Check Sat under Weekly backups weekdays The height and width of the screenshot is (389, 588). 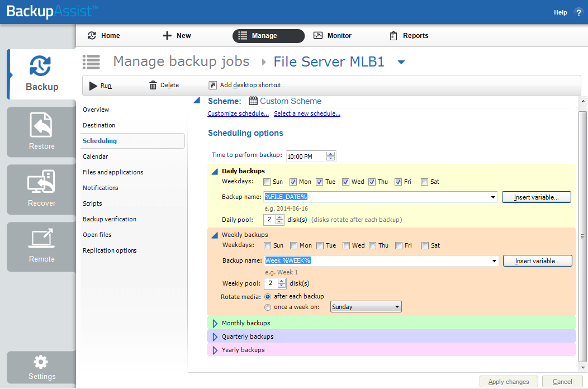(425, 246)
